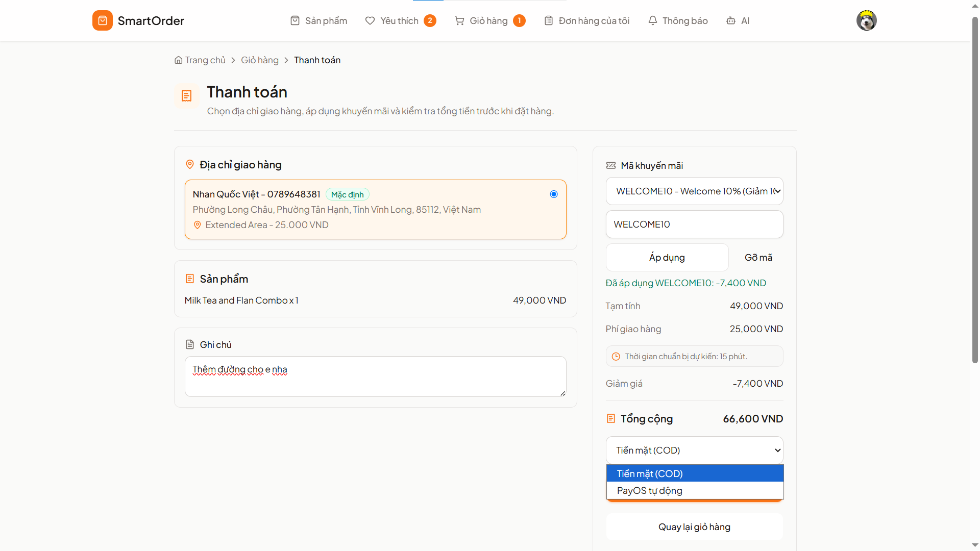Open the AI assistant nav item
980x551 pixels.
click(738, 20)
